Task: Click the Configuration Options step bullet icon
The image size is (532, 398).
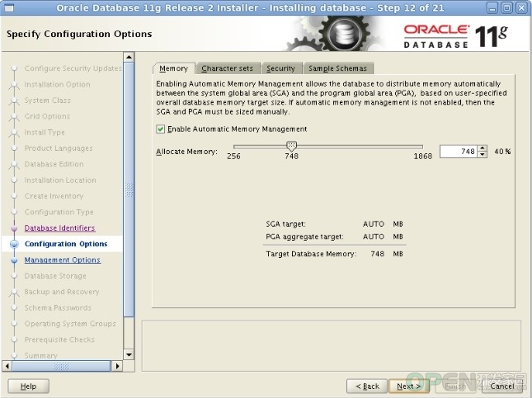Action: click(x=14, y=244)
